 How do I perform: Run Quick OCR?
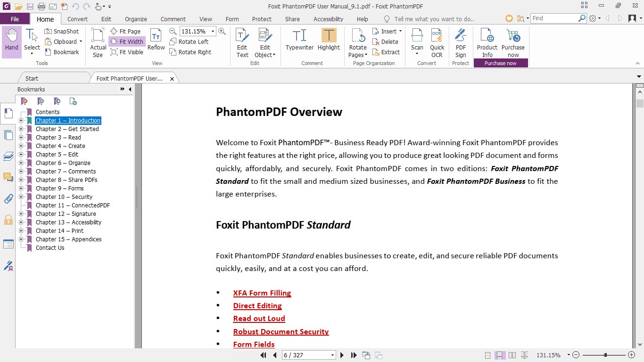(437, 42)
